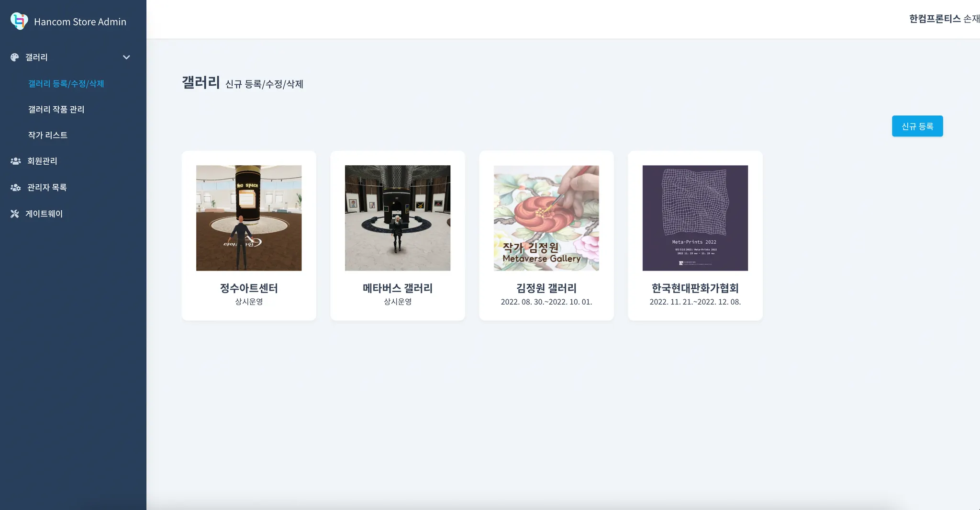Click the 김정원 갤러리 title text
980x510 pixels.
(546, 288)
